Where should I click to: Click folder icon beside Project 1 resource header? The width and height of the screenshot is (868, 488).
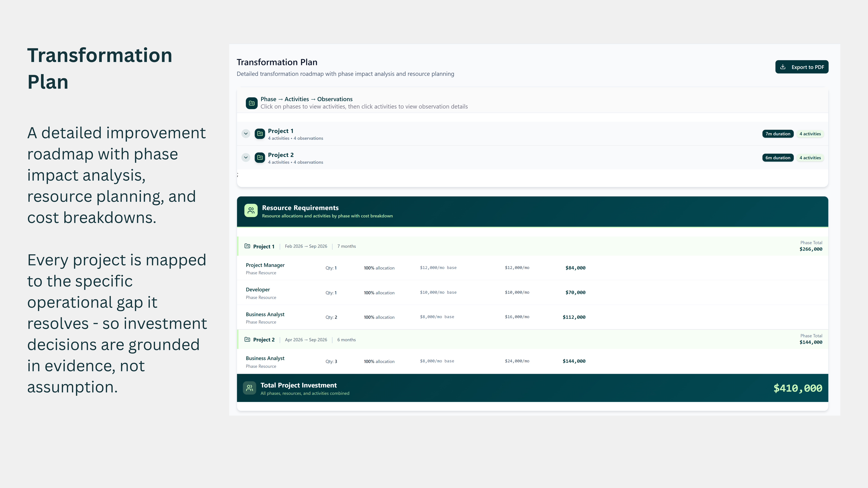(247, 246)
